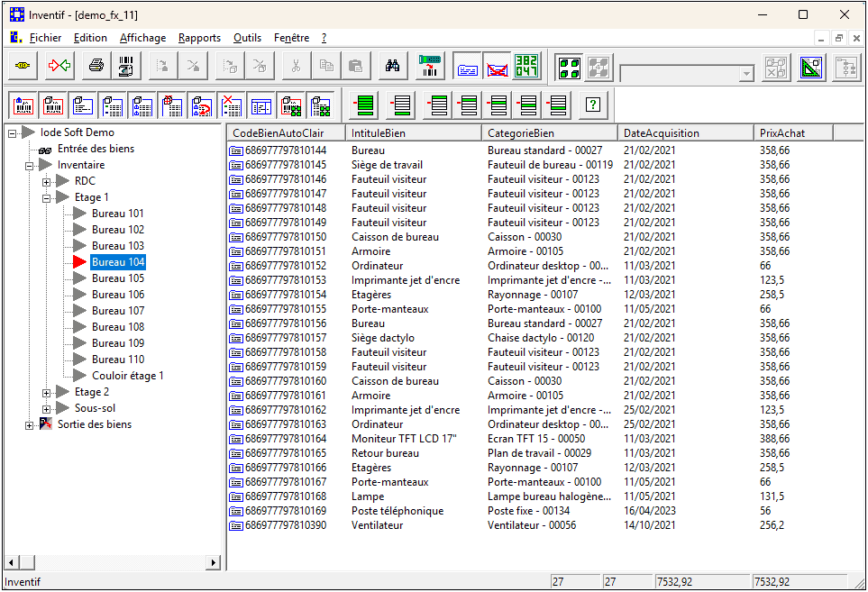Click the Paste clipboard icon
868x592 pixels.
(x=356, y=66)
